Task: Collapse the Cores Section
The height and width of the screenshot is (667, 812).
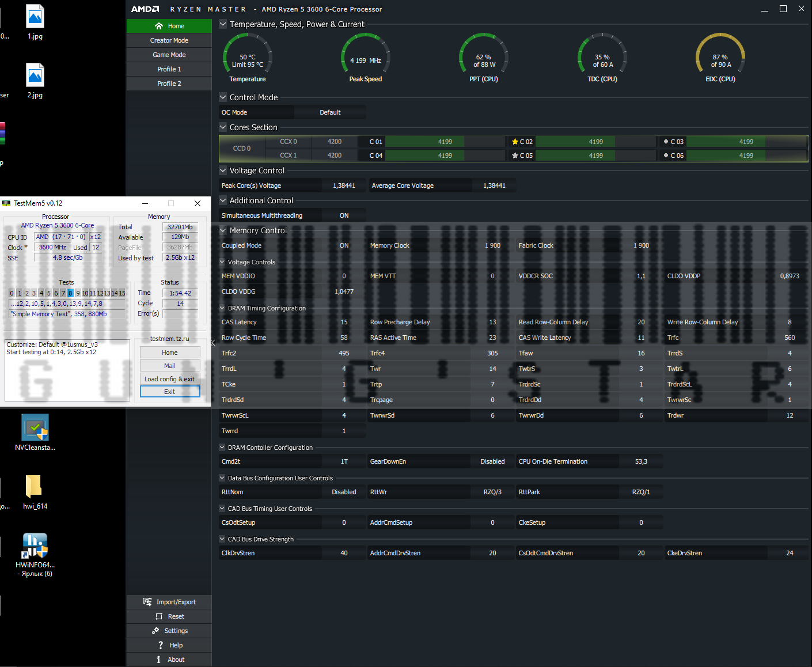Action: click(223, 127)
